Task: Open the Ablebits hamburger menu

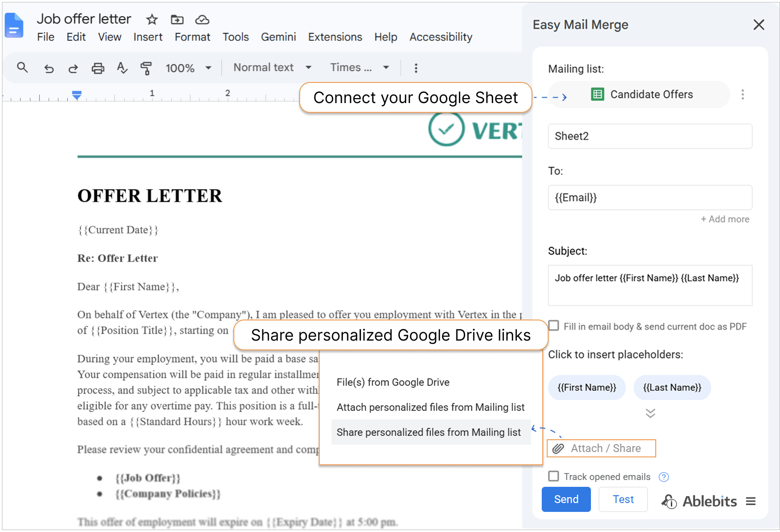Action: [x=751, y=501]
